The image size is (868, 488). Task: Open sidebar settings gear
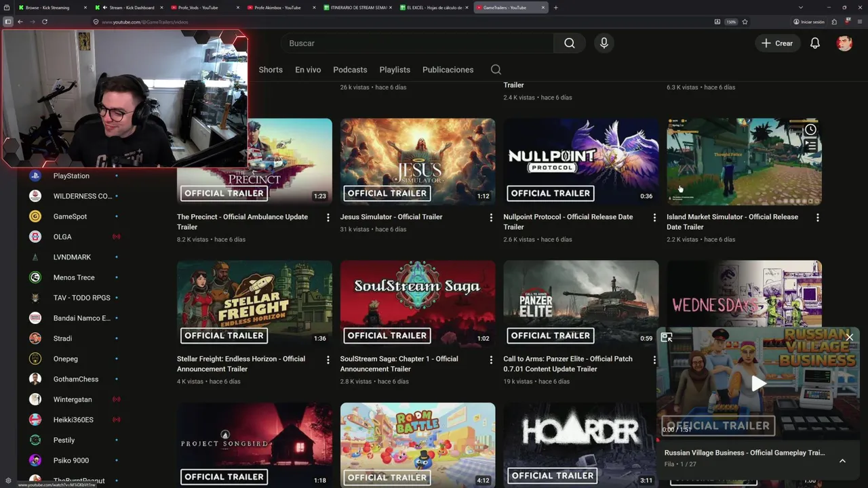coord(8,481)
